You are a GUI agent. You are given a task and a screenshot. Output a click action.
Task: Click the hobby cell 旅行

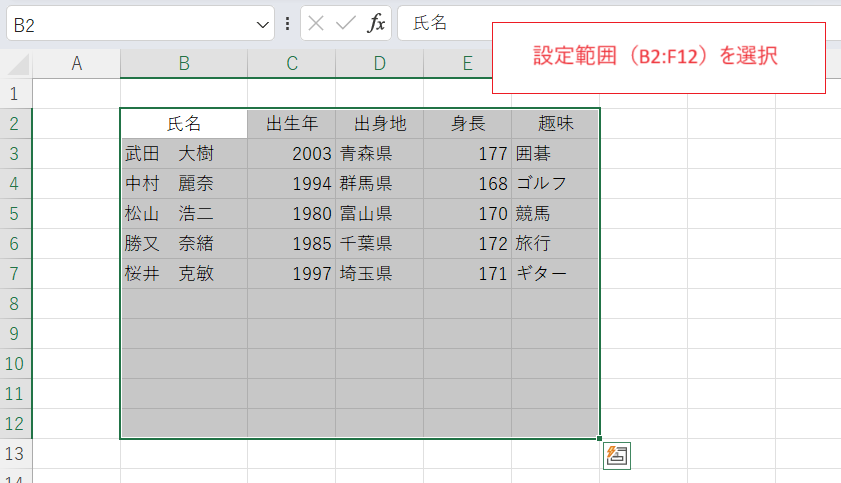[555, 244]
